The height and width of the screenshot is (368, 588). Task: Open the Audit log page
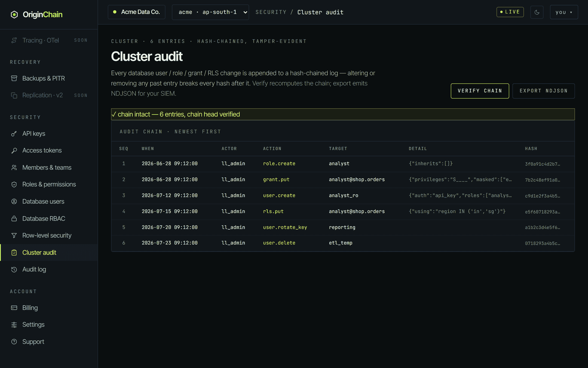tap(49, 269)
